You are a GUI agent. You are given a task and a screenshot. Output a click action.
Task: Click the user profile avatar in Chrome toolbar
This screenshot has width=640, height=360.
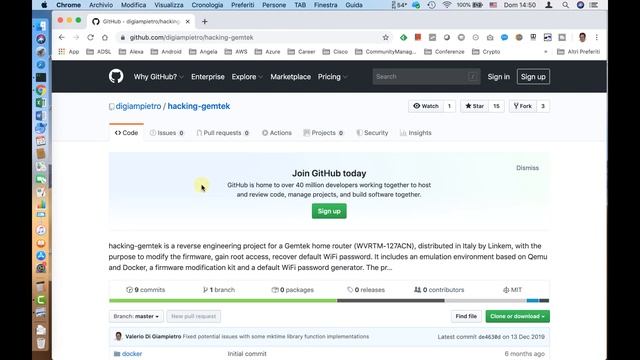(582, 37)
